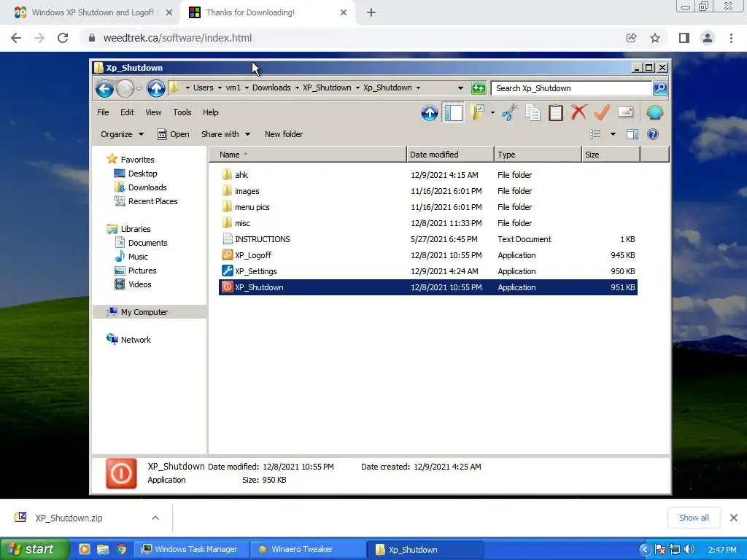747x560 pixels.
Task: Click the Start button on taskbar
Action: tap(34, 550)
